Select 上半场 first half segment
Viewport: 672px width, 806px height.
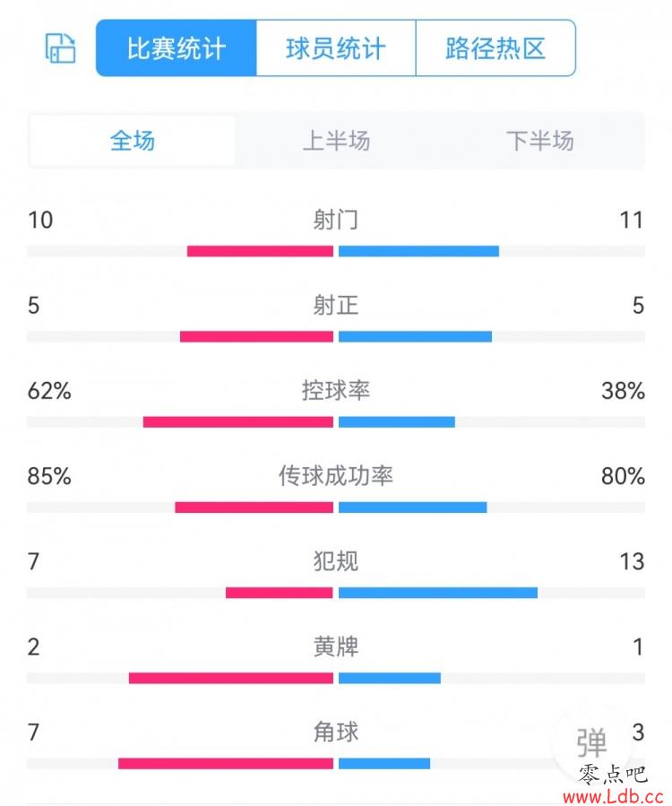[337, 141]
